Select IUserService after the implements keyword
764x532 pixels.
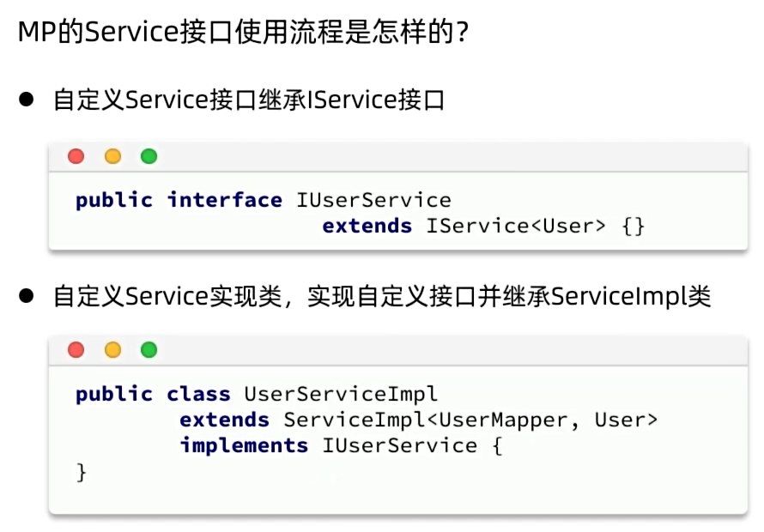399,446
